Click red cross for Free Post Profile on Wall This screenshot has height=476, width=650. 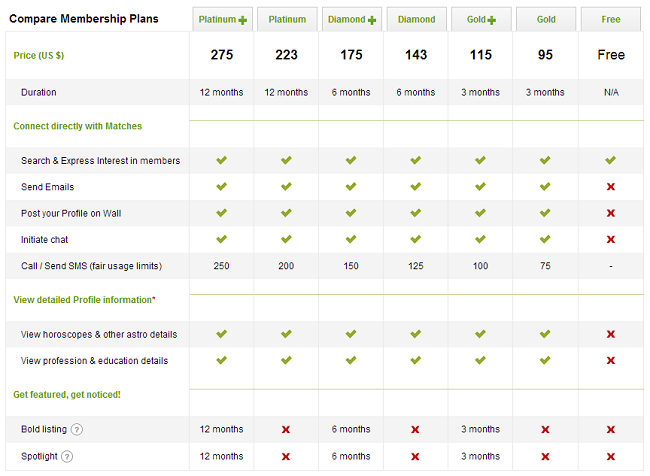point(611,213)
